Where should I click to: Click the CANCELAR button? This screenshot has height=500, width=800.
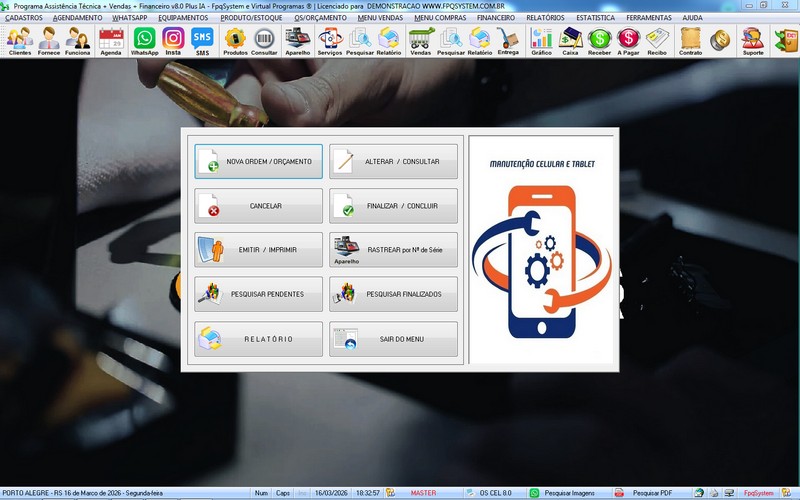[x=258, y=206]
